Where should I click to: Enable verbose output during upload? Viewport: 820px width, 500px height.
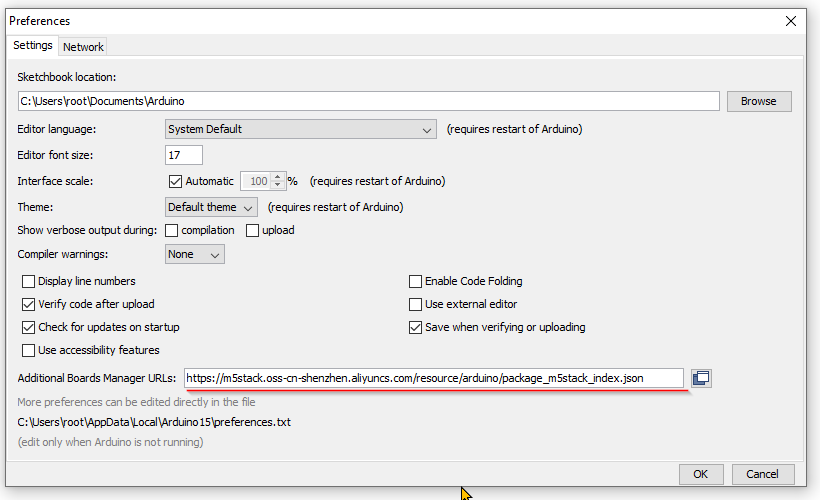[252, 231]
